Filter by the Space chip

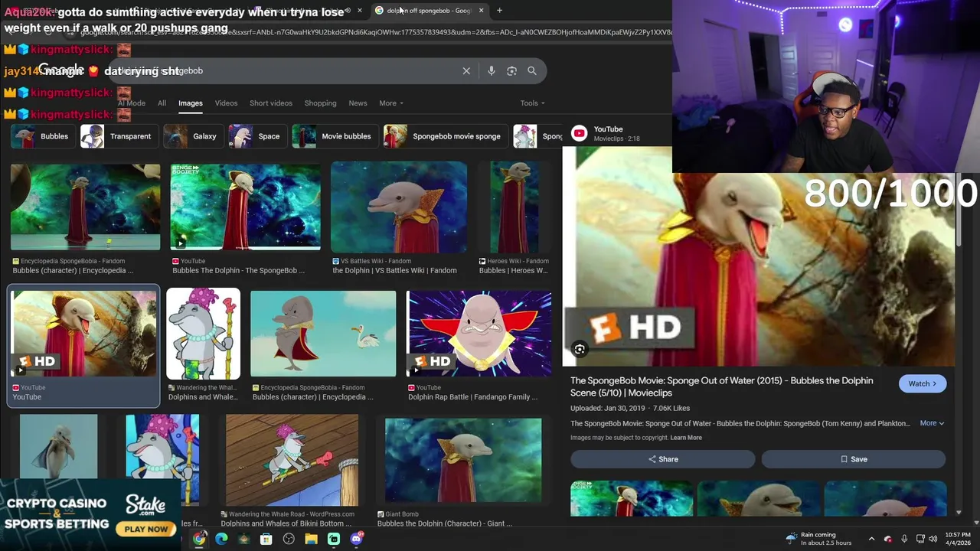(257, 136)
